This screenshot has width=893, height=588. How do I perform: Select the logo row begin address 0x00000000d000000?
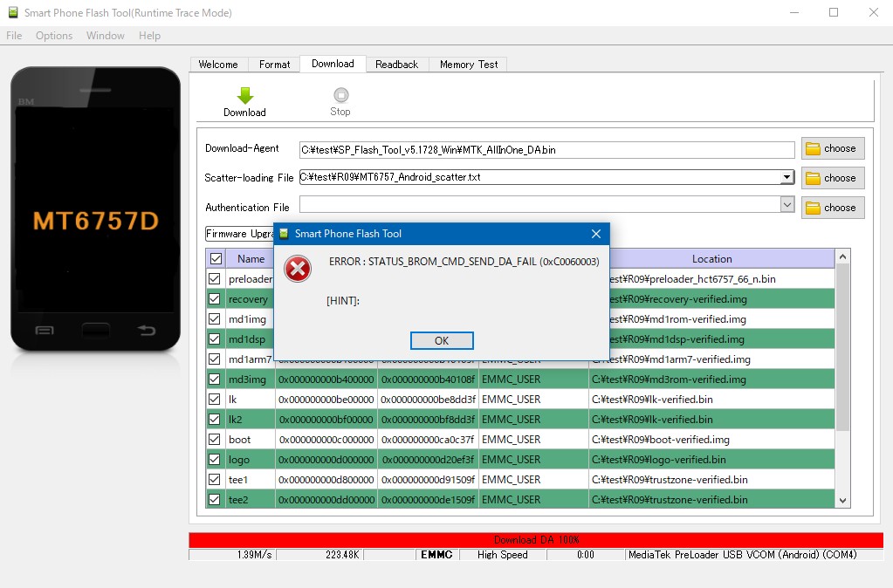pyautogui.click(x=326, y=460)
